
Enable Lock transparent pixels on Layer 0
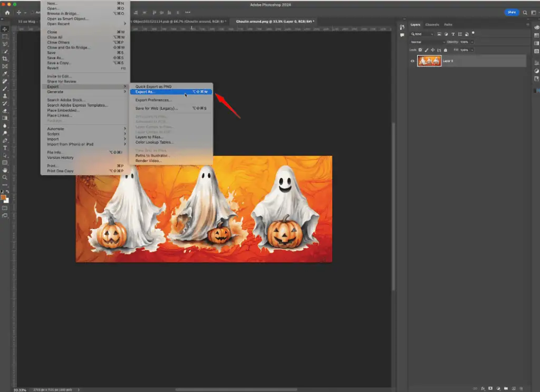click(x=420, y=50)
